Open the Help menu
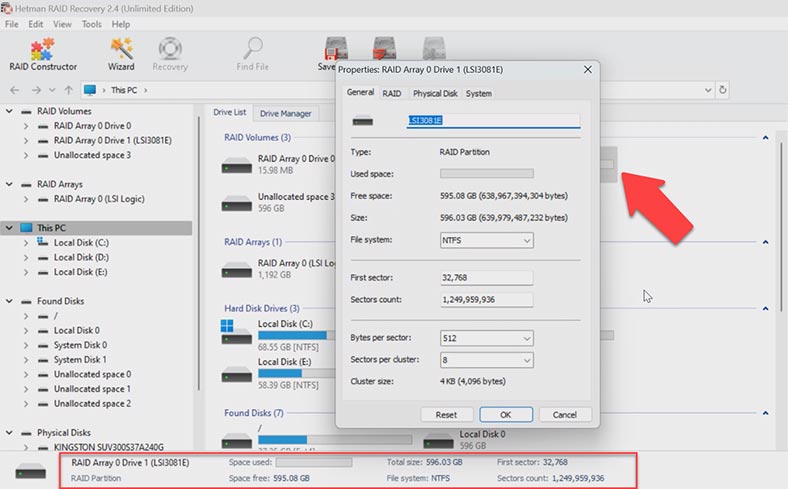Screen dimensions: 788x489 tap(121, 24)
